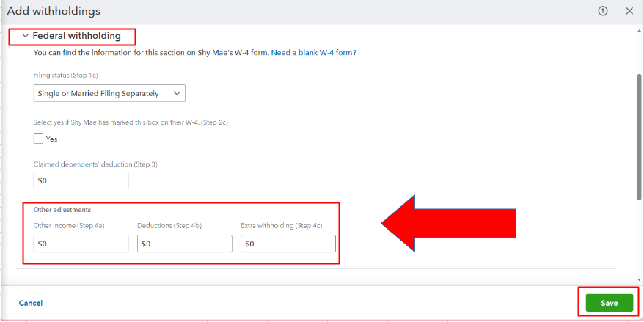Click the scrollbar track below the thumb
This screenshot has height=322, width=644.
click(x=639, y=238)
